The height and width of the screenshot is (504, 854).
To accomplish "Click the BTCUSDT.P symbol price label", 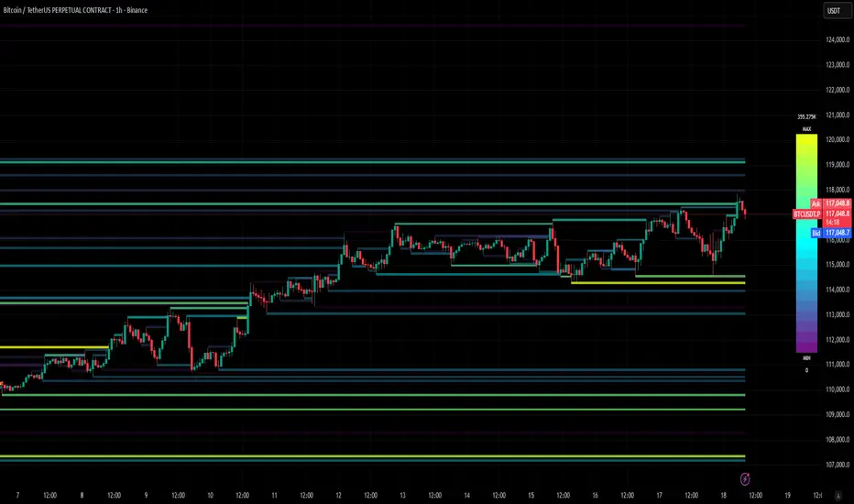I will pyautogui.click(x=806, y=214).
